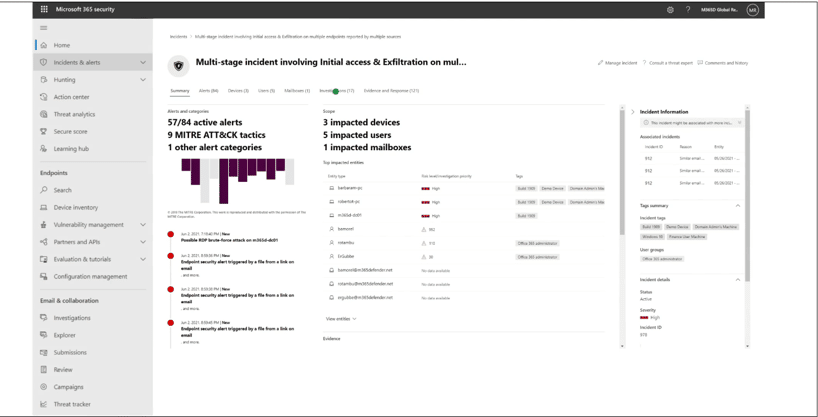
Task: Click the Finance User Machine tag
Action: (687, 237)
